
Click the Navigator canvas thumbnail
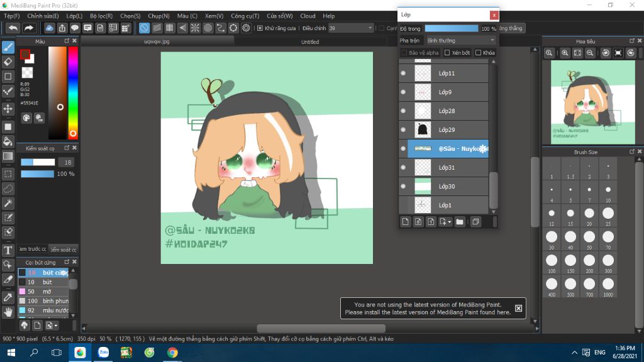pyautogui.click(x=592, y=102)
